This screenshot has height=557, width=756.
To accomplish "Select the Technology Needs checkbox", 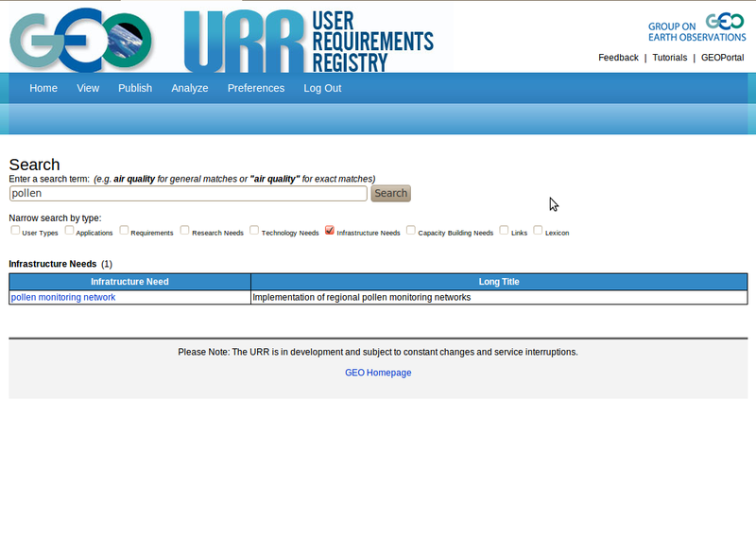I will click(254, 230).
